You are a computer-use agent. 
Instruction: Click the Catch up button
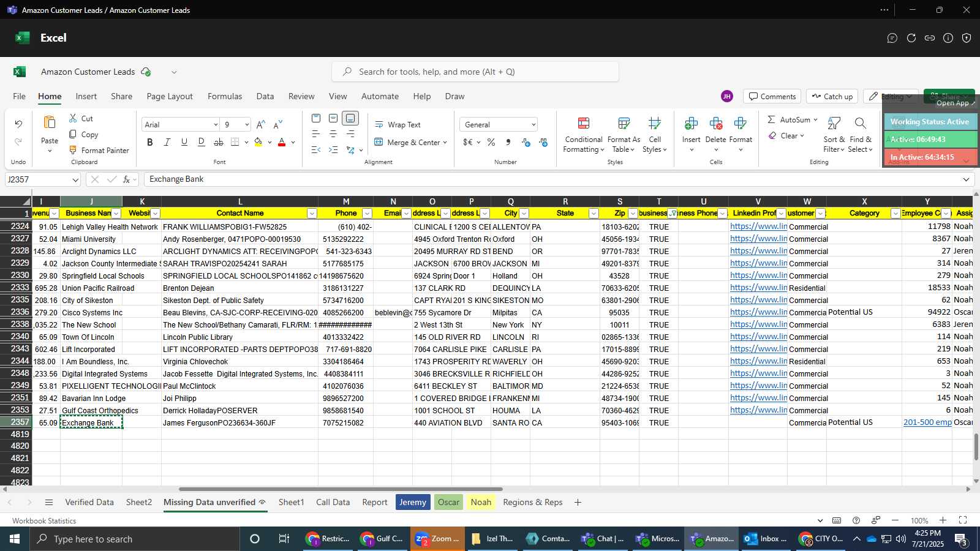click(x=832, y=96)
